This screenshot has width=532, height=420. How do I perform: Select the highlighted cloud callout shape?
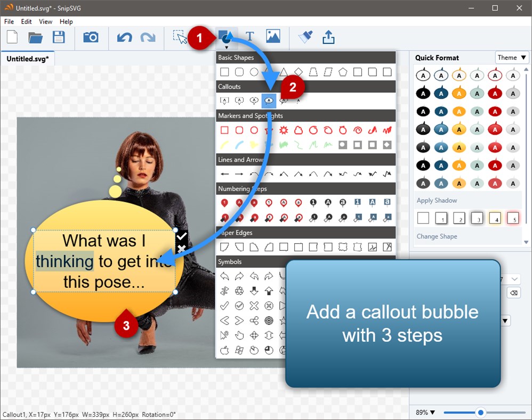tap(269, 100)
